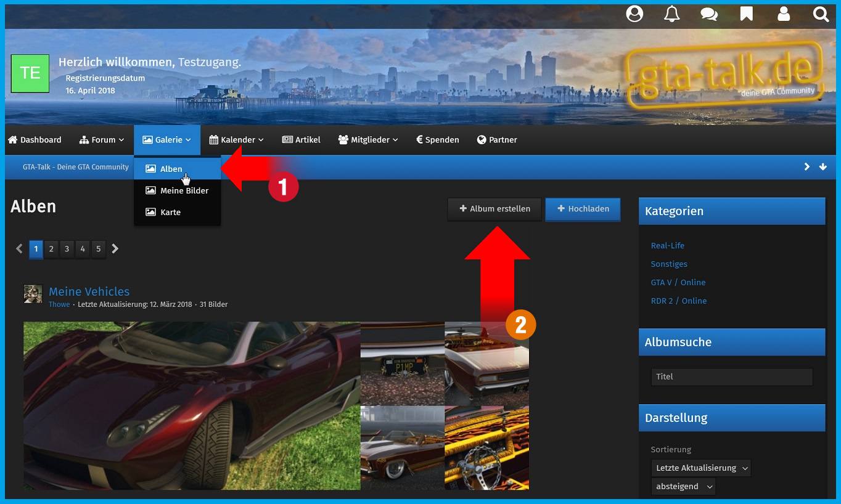Go to page 3 of albums
The width and height of the screenshot is (841, 504).
(x=67, y=249)
